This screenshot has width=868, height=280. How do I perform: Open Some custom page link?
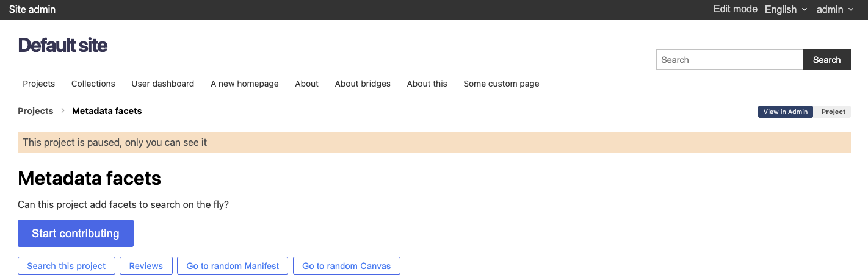click(x=501, y=84)
